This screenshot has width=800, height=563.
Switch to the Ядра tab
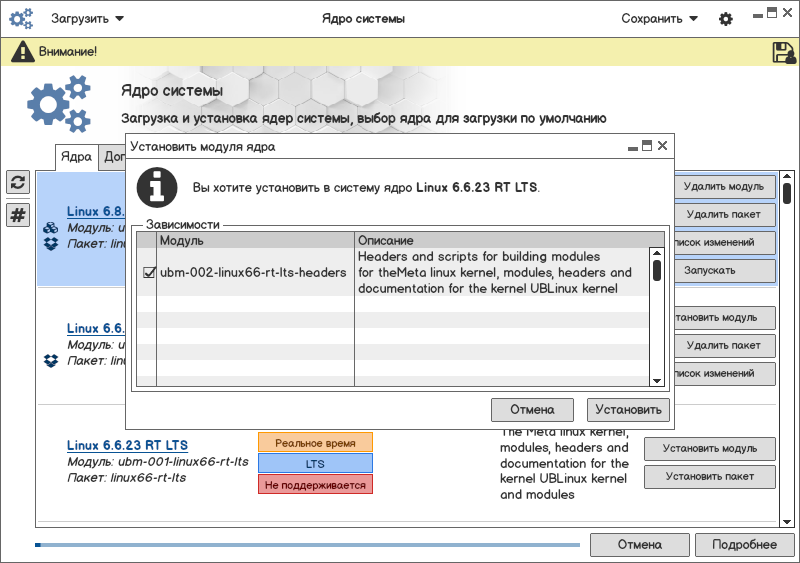pyautogui.click(x=77, y=157)
